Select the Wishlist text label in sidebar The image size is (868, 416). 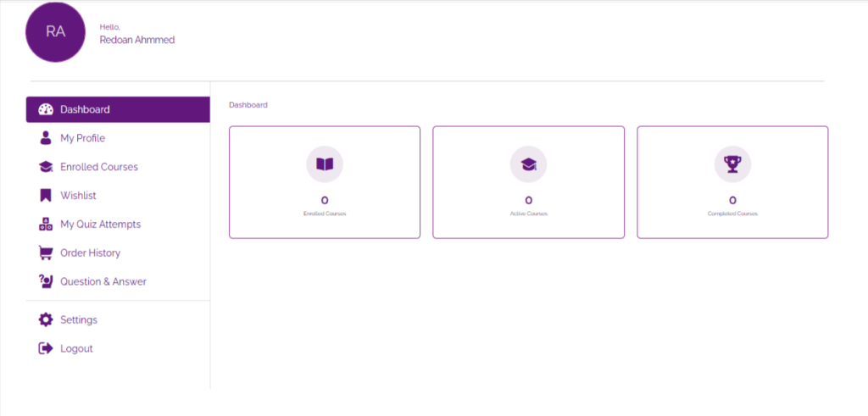click(x=78, y=196)
